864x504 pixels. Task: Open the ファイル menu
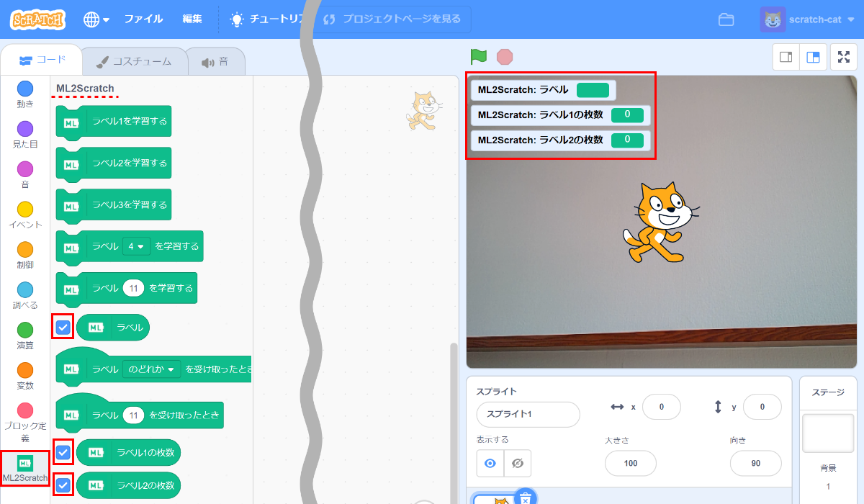(143, 19)
